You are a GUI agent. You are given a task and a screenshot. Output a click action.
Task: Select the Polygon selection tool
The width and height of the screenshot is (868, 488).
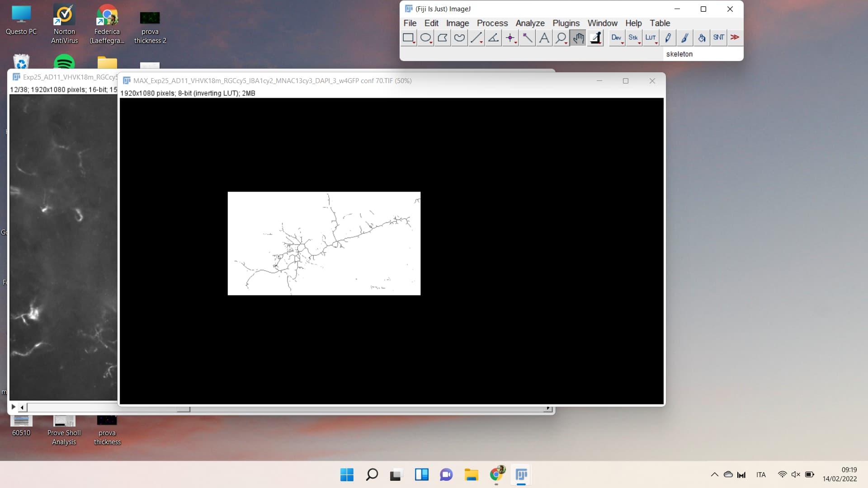[x=442, y=38]
